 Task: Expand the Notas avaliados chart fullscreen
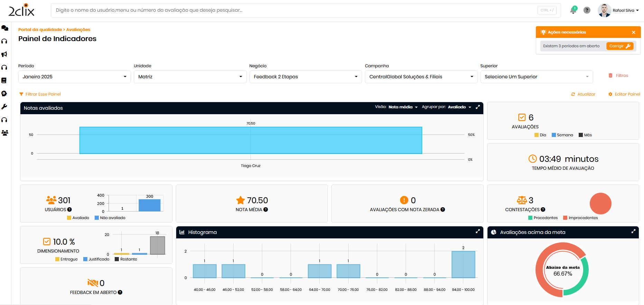point(478,107)
